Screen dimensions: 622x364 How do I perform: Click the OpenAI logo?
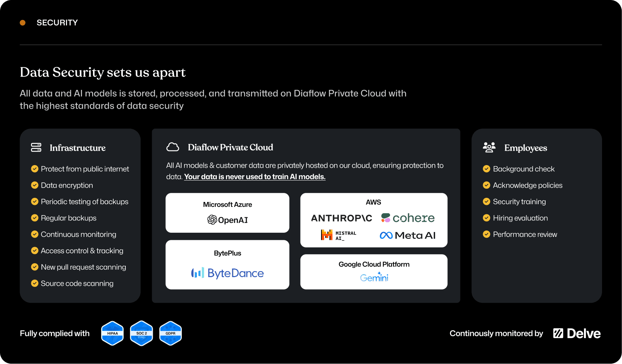pos(227,220)
